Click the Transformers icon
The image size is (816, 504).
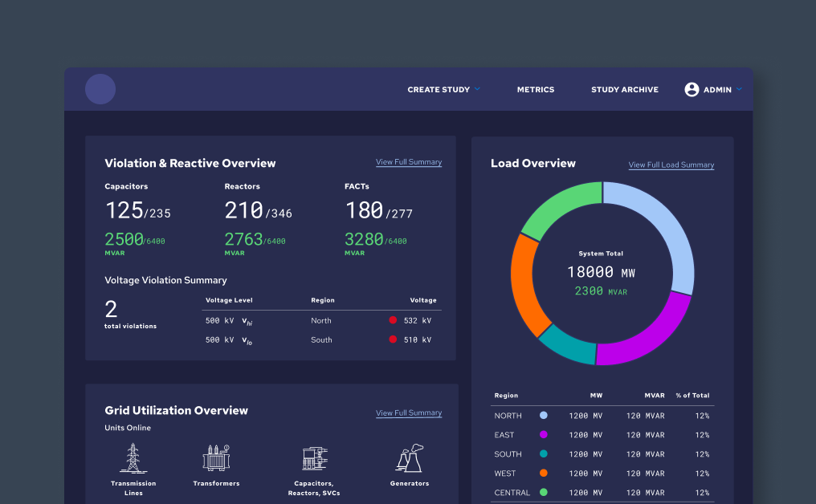tap(216, 458)
